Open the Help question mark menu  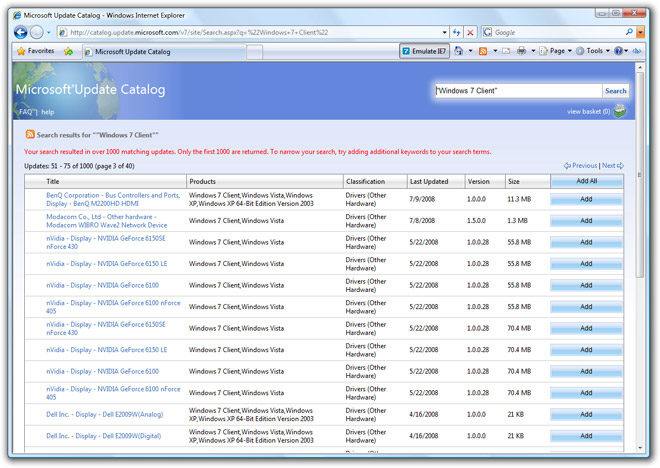click(x=621, y=51)
